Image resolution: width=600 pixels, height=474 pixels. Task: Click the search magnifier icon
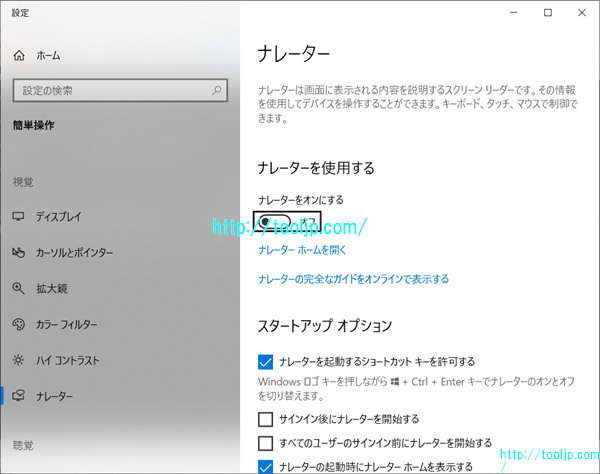click(217, 91)
